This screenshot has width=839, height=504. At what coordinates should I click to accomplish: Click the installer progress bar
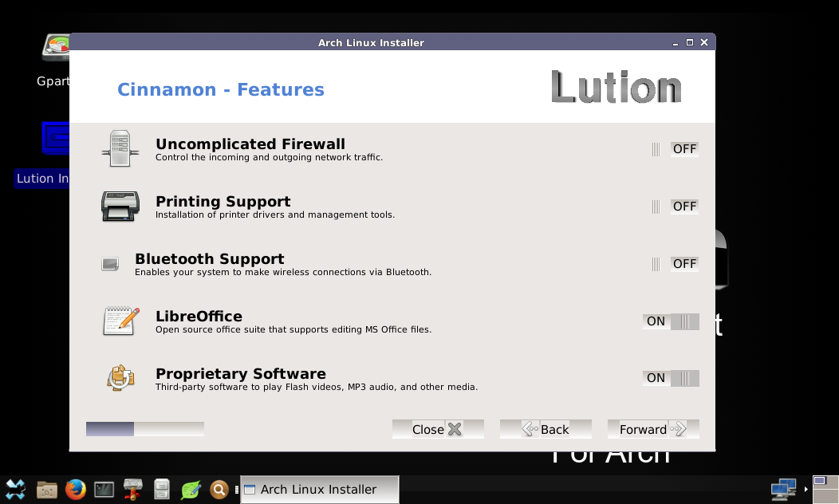[x=145, y=428]
